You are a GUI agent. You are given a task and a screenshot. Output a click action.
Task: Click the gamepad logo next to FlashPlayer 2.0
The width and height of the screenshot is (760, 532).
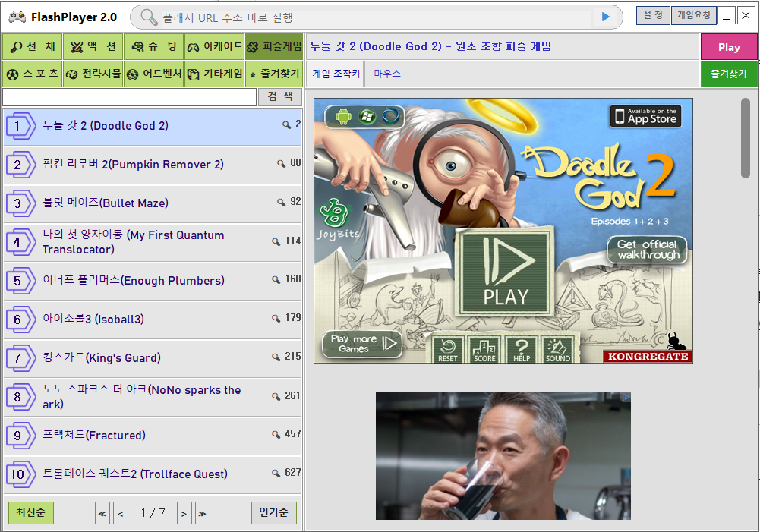17,17
